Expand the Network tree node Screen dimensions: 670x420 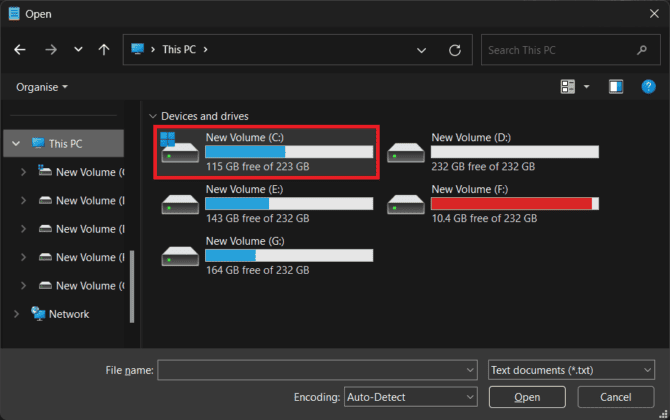coord(16,314)
